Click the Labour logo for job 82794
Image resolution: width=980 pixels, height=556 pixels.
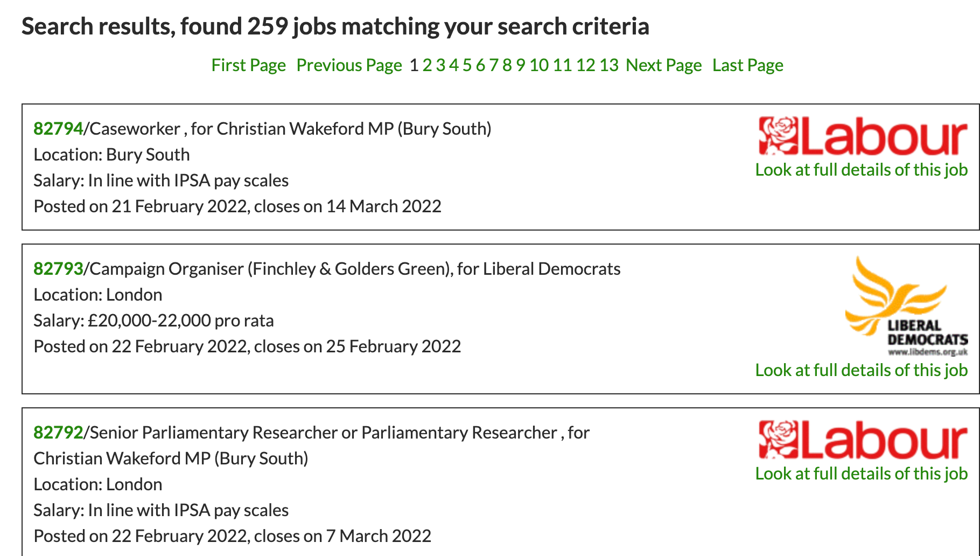863,136
